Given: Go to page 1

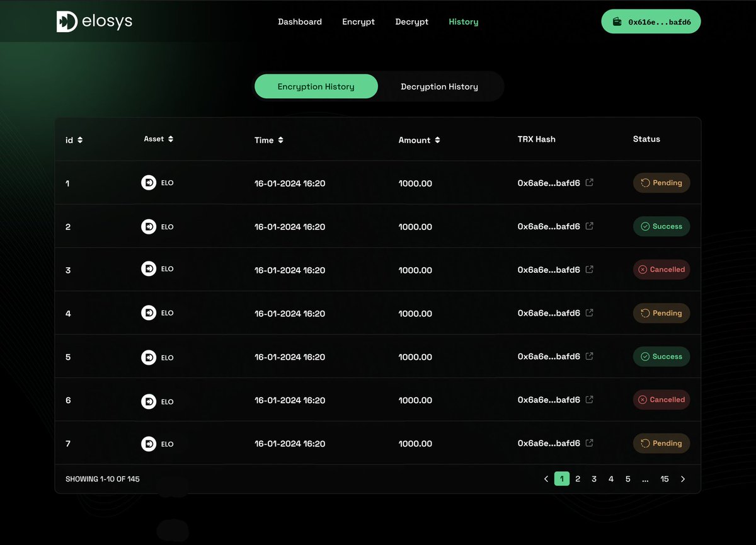Looking at the screenshot, I should pyautogui.click(x=562, y=479).
